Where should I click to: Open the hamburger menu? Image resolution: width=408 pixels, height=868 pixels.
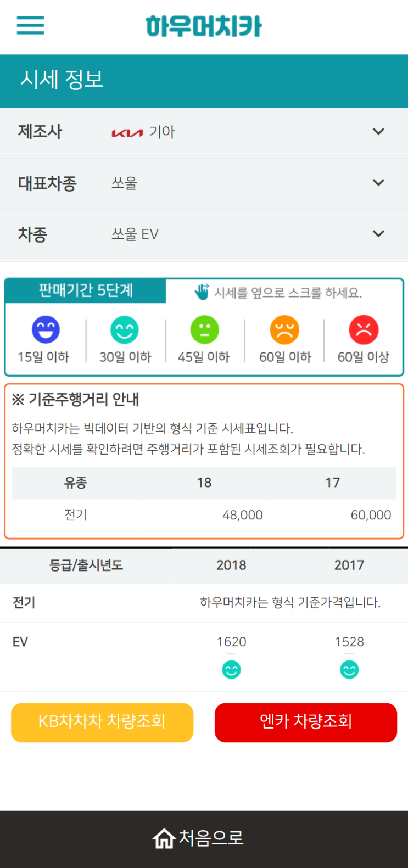click(x=30, y=25)
